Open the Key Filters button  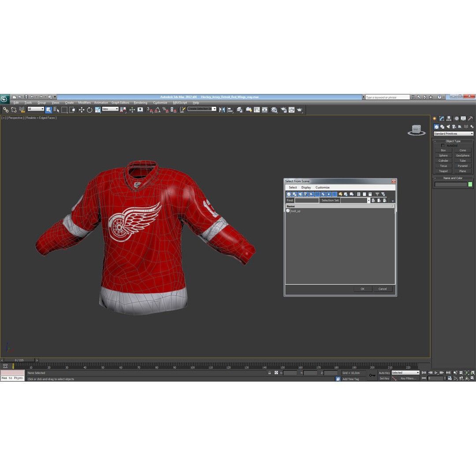(x=409, y=378)
